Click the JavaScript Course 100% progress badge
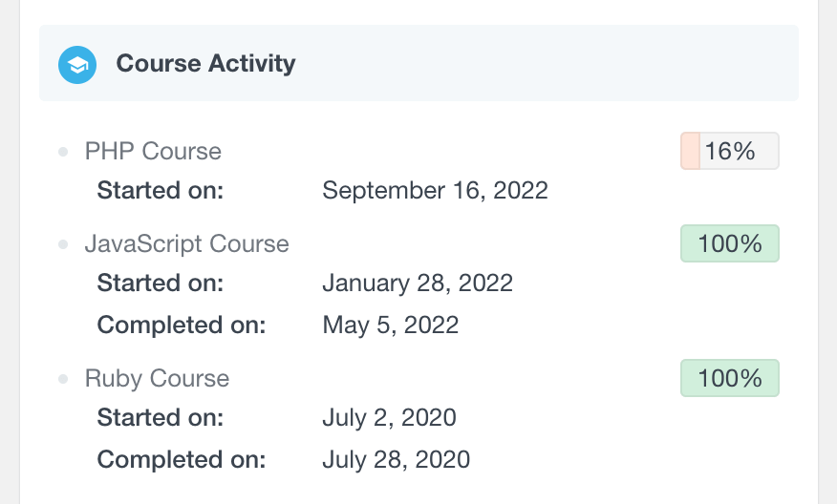This screenshot has height=504, width=837. [x=730, y=243]
